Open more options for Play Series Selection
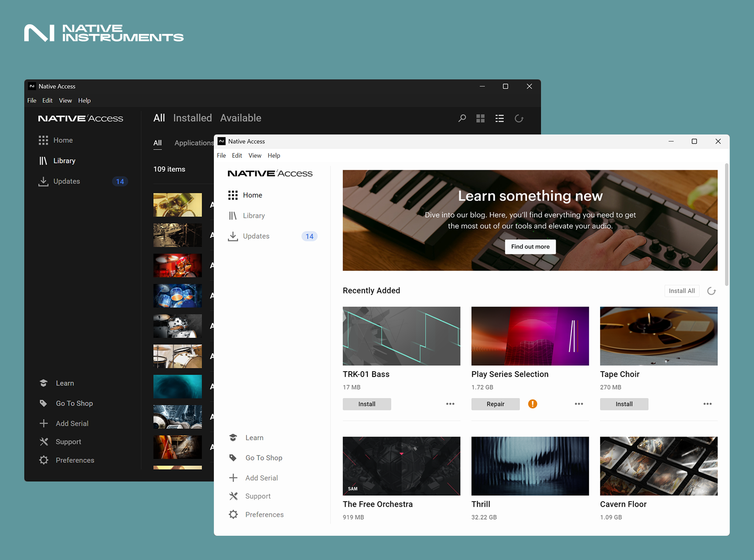 pos(579,404)
